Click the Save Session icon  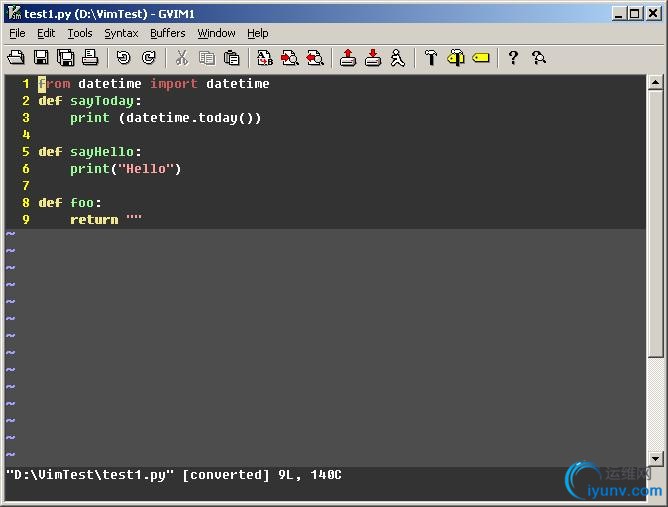(x=373, y=58)
